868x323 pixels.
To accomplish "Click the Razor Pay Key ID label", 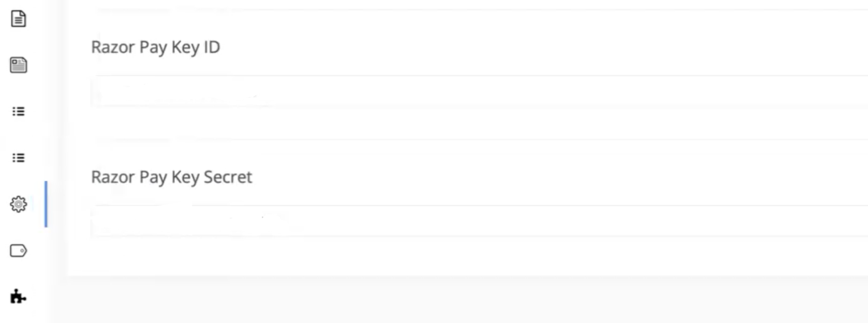I will click(155, 47).
